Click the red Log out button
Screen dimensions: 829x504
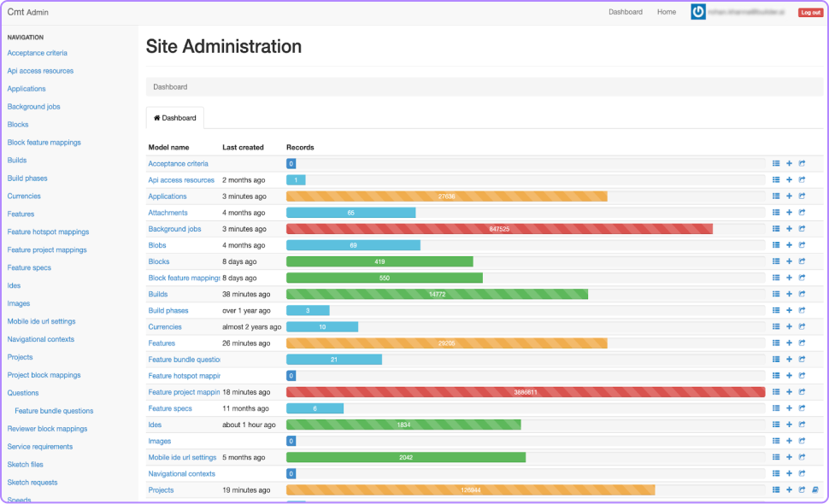(x=810, y=12)
